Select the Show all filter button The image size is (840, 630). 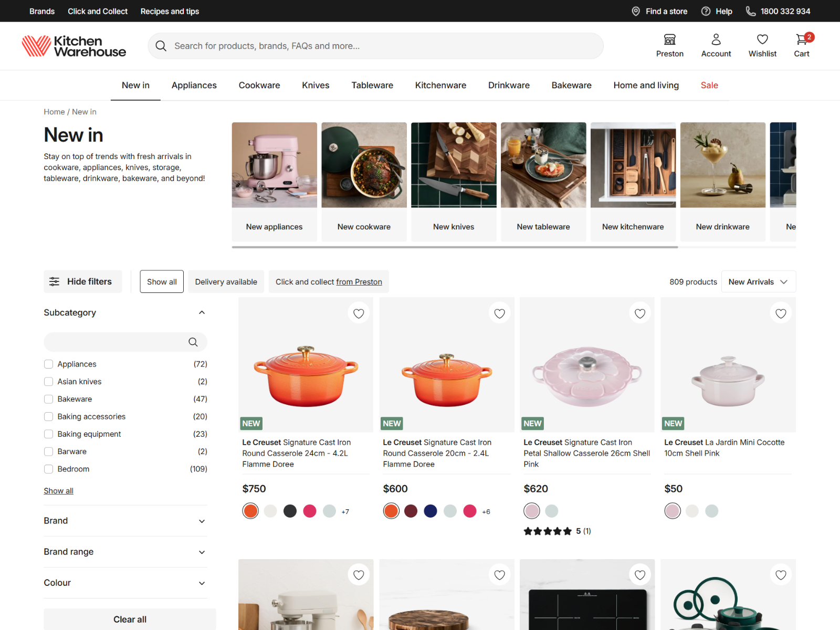pyautogui.click(x=162, y=282)
